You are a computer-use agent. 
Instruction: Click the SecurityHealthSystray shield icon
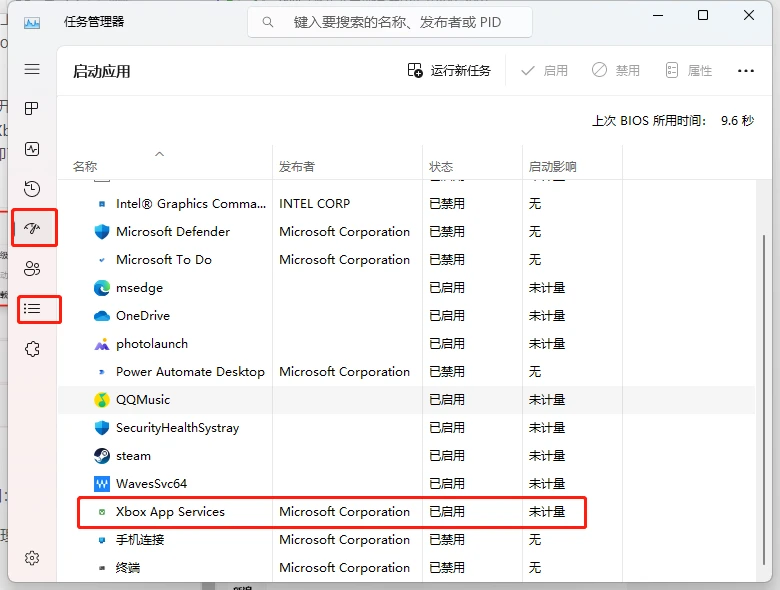click(x=101, y=428)
